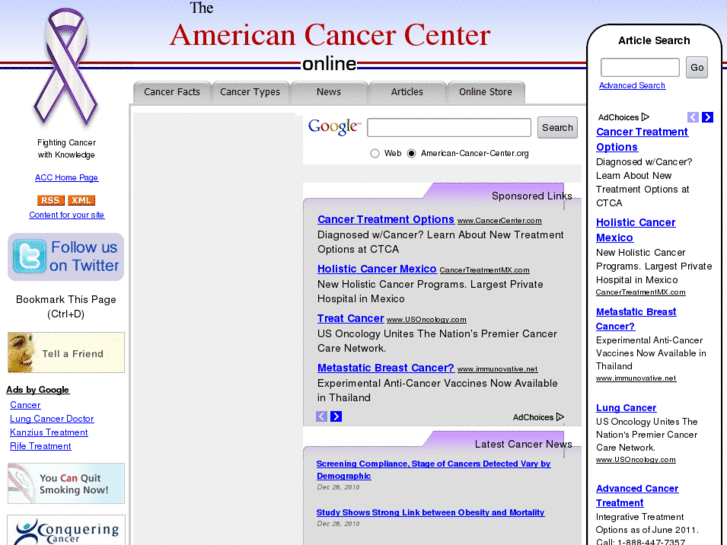
Task: Open the You Can Quit Smoking Now banner
Action: 66,483
